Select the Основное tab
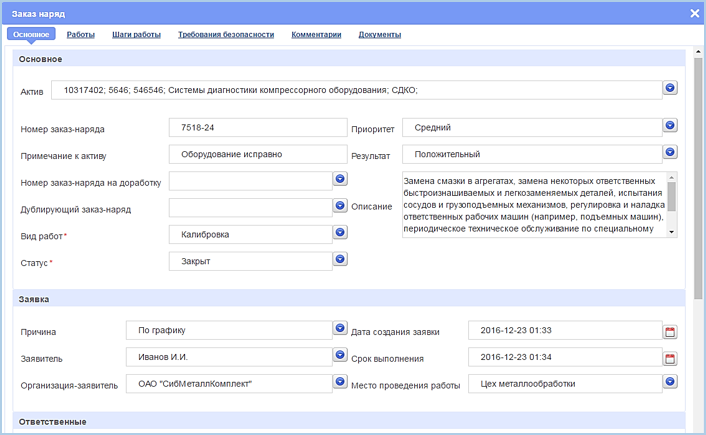 (31, 34)
